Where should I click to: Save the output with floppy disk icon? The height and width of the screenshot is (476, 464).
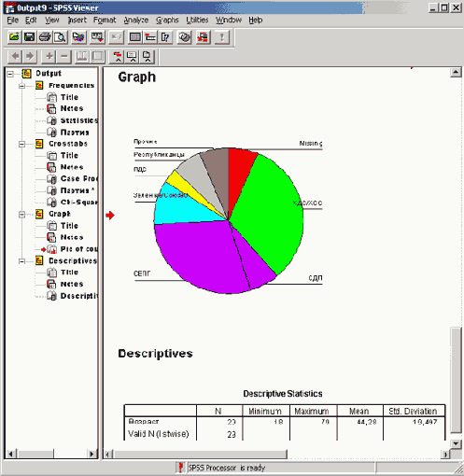pos(29,37)
